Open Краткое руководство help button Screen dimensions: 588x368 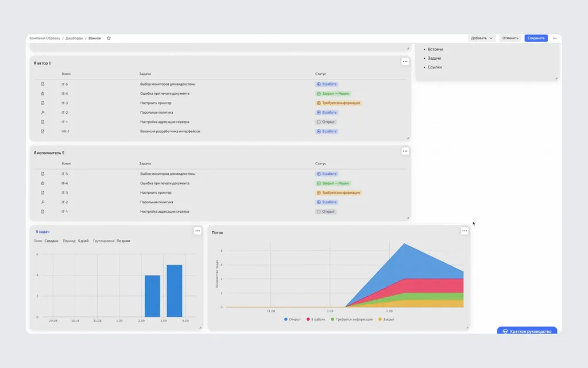pyautogui.click(x=527, y=331)
